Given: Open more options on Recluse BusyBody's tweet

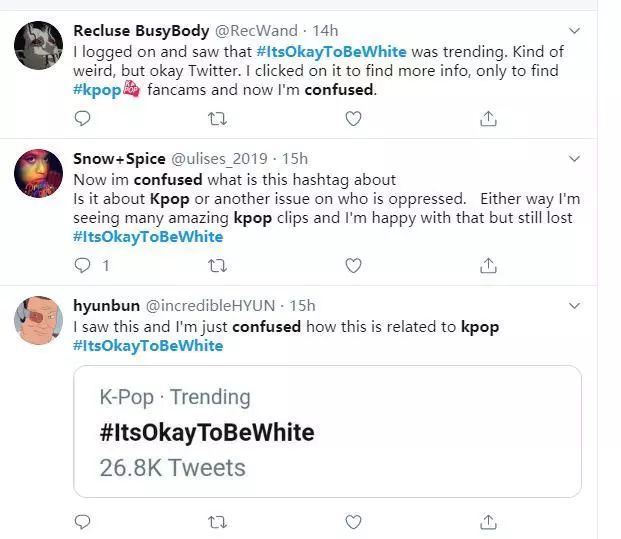Looking at the screenshot, I should (x=573, y=32).
